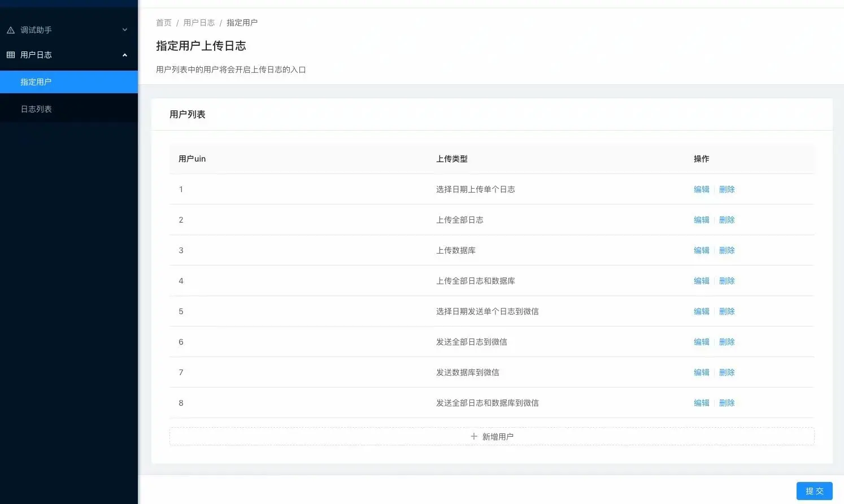Edit user 3's 上传数据库 entry

click(701, 250)
